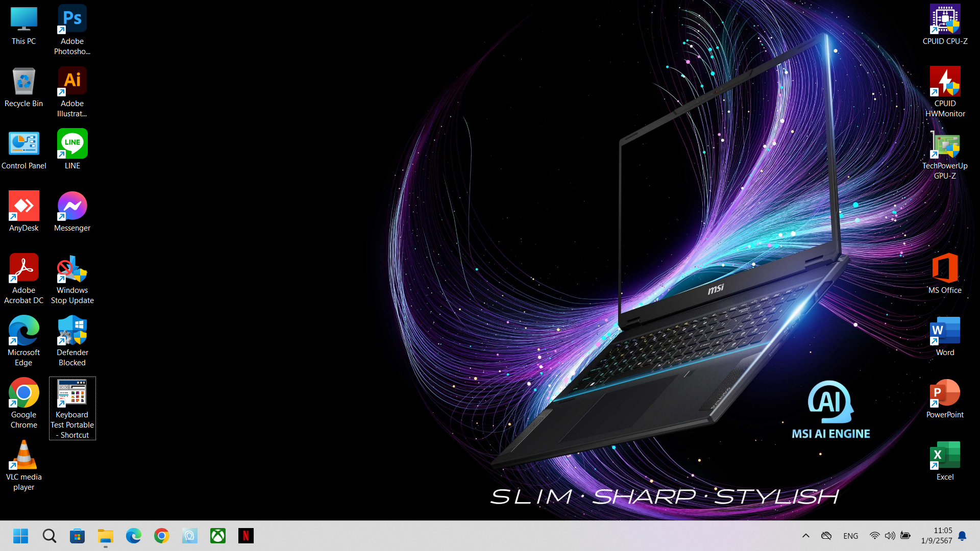980x551 pixels.
Task: Open the battery status tray icon
Action: (905, 536)
